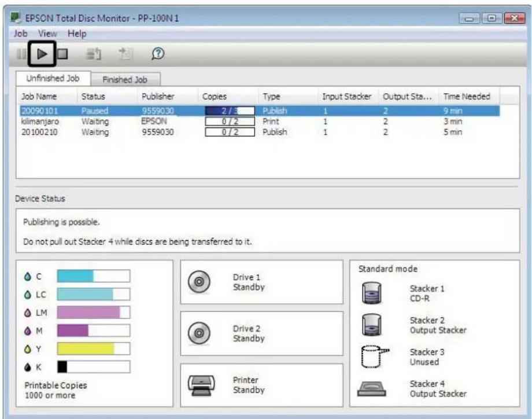
Task: Open the Help menu
Action: [77, 34]
